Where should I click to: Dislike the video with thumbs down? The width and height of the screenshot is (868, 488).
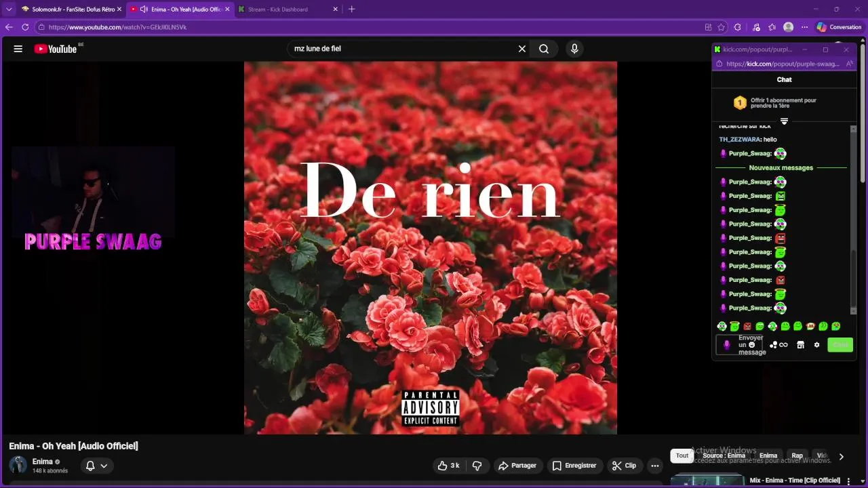click(x=477, y=466)
